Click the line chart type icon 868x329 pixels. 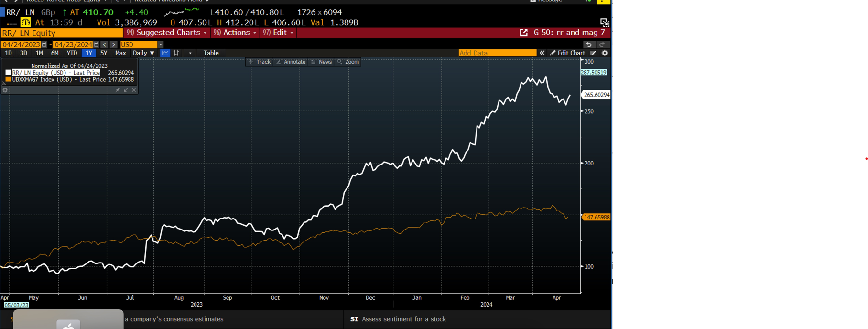(165, 53)
